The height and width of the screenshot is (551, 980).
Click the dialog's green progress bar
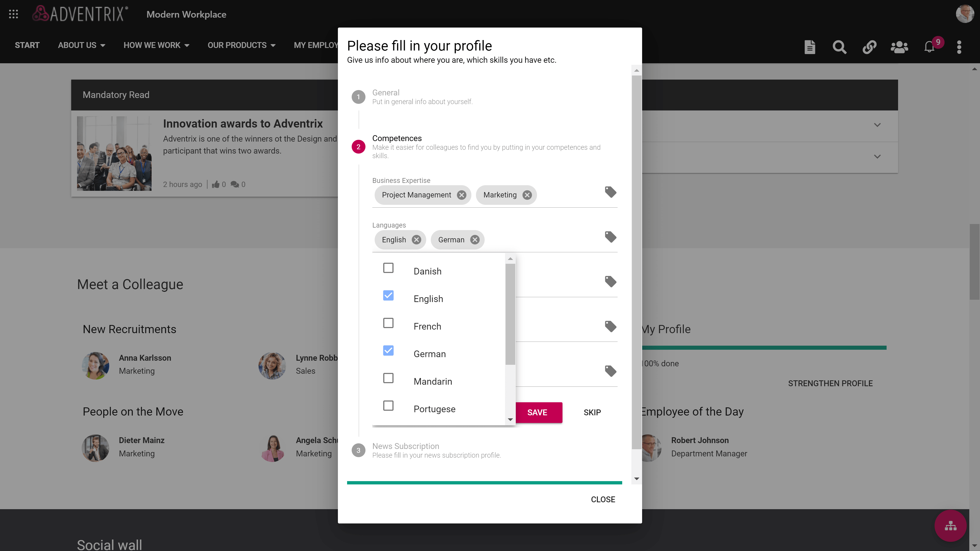[484, 483]
